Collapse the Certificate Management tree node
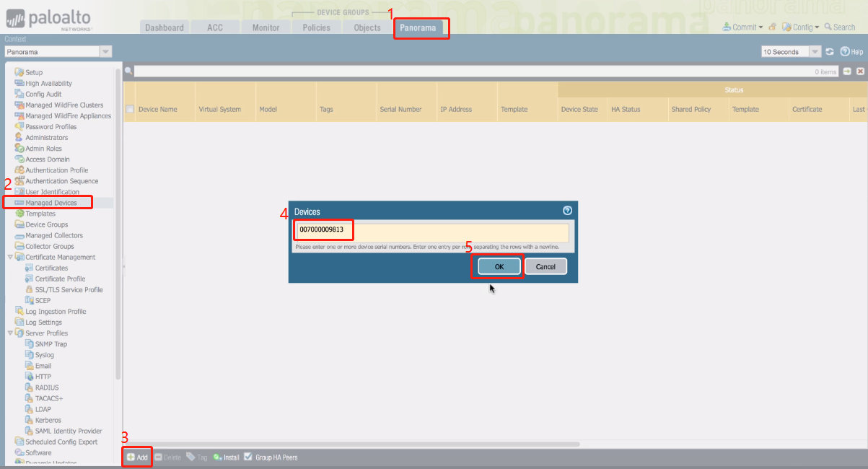The height and width of the screenshot is (469, 868). click(x=10, y=258)
